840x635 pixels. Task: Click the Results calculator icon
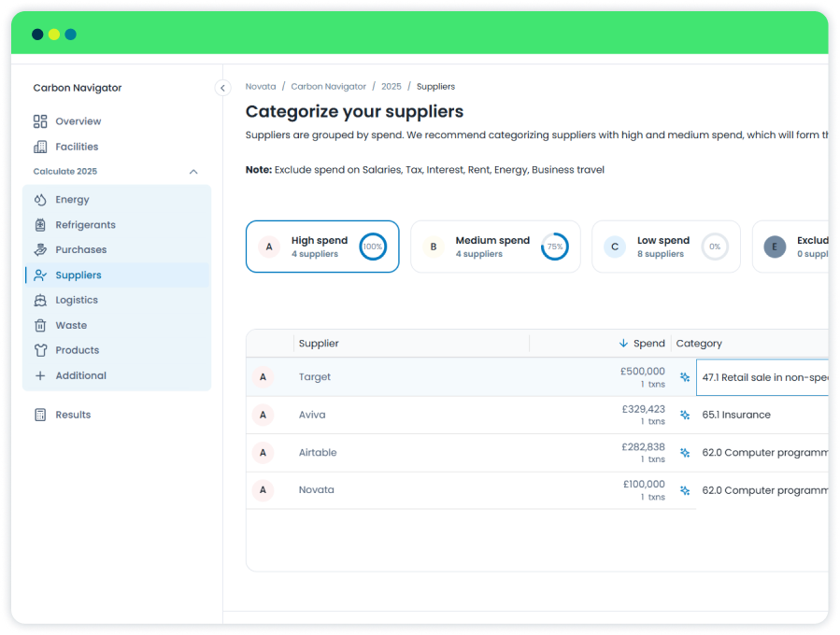coord(40,415)
